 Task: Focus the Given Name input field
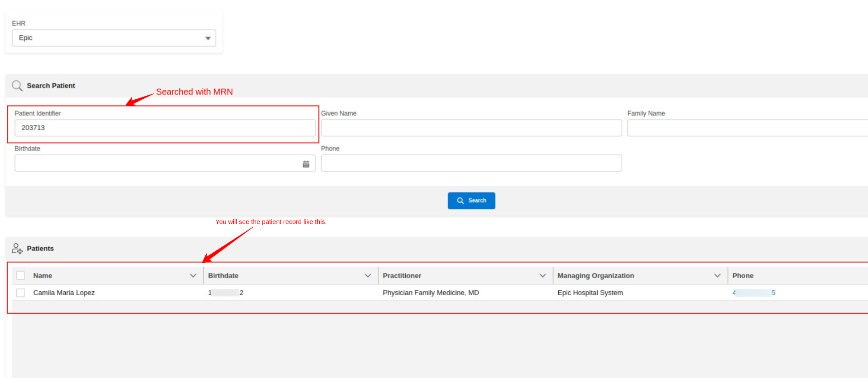pos(471,128)
